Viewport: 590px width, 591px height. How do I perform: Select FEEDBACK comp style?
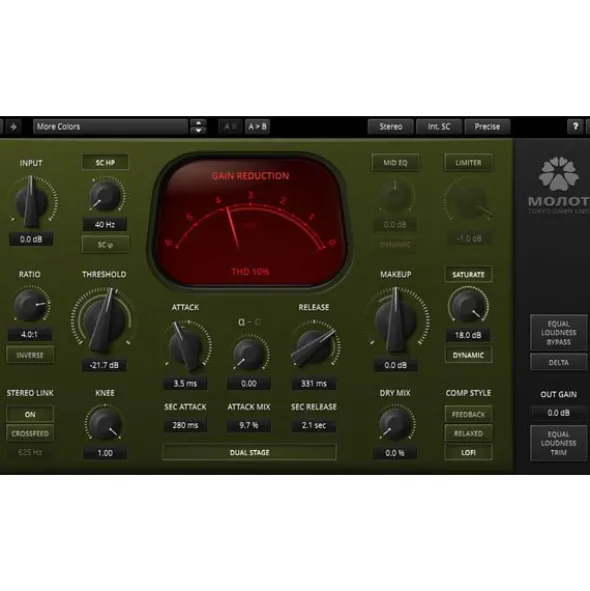coord(468,414)
